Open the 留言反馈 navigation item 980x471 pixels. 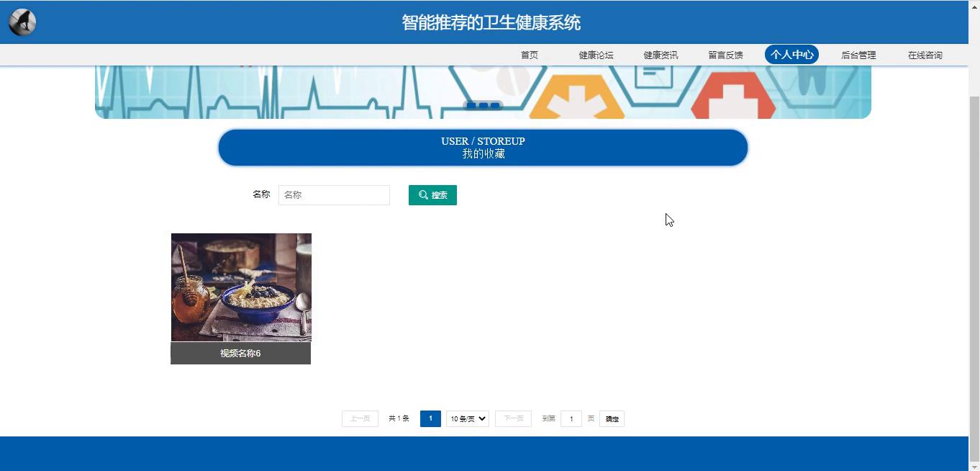pyautogui.click(x=725, y=55)
